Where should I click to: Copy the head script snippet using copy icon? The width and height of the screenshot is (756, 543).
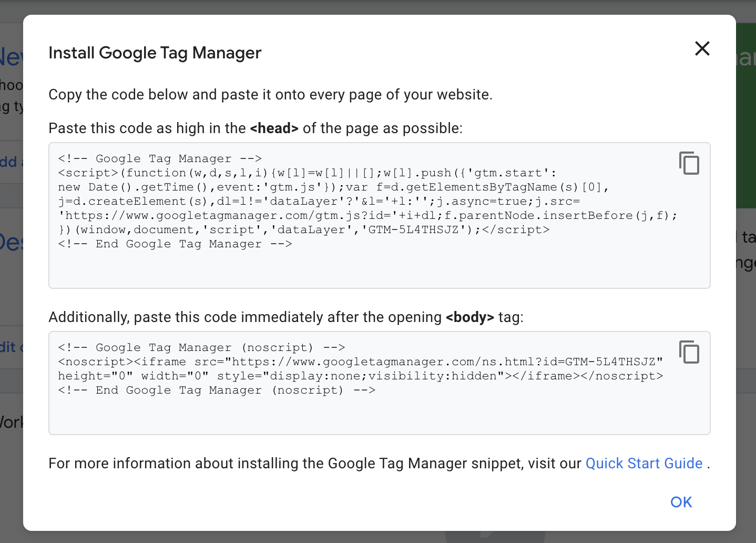(689, 163)
